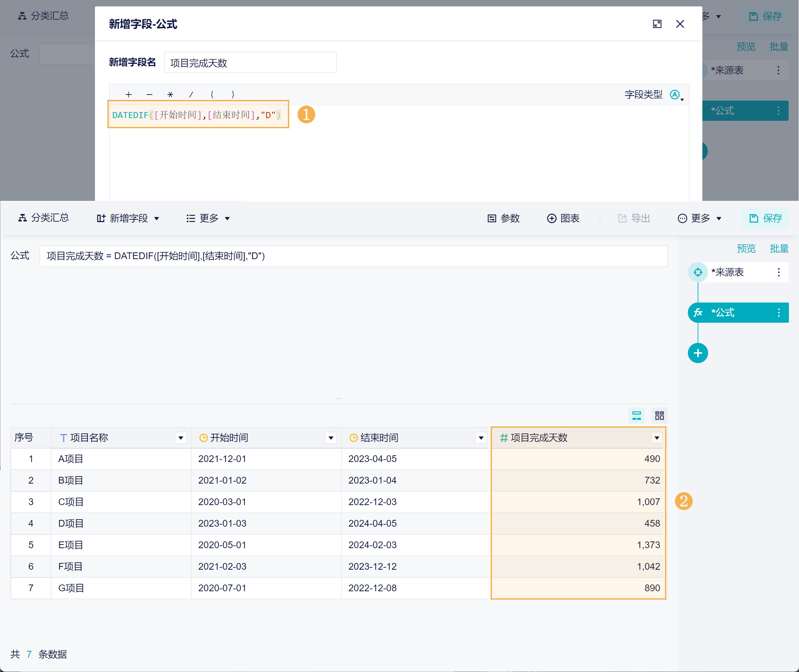Click the 保存 save button
This screenshot has width=799, height=672.
[x=765, y=218]
